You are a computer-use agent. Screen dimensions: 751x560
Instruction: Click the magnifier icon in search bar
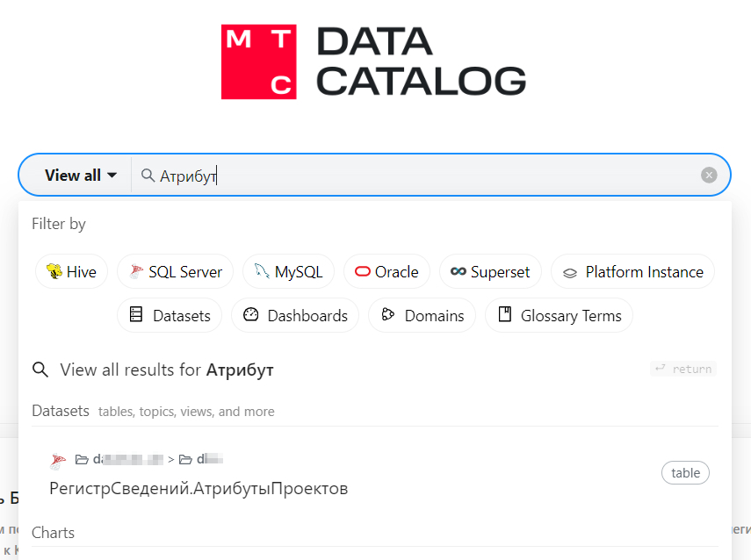point(148,176)
